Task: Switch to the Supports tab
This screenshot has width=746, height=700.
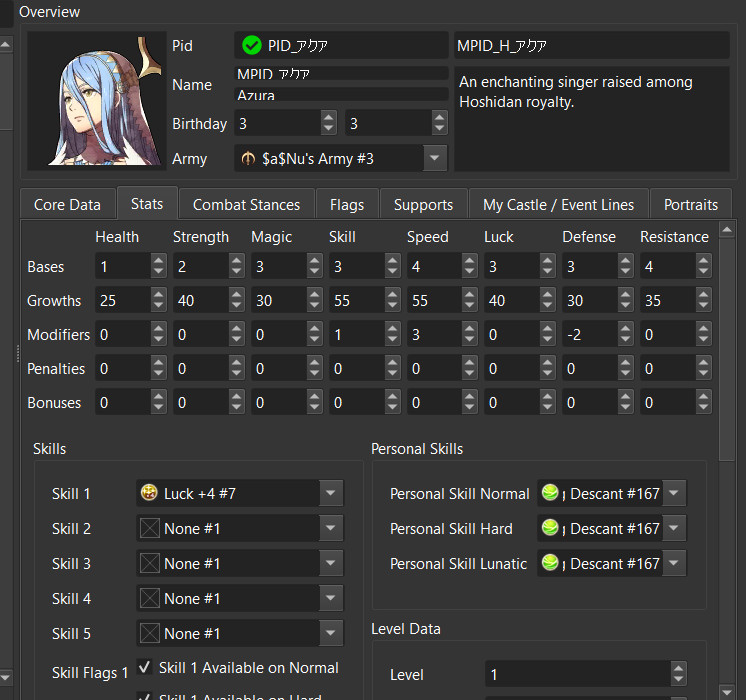Action: point(423,204)
